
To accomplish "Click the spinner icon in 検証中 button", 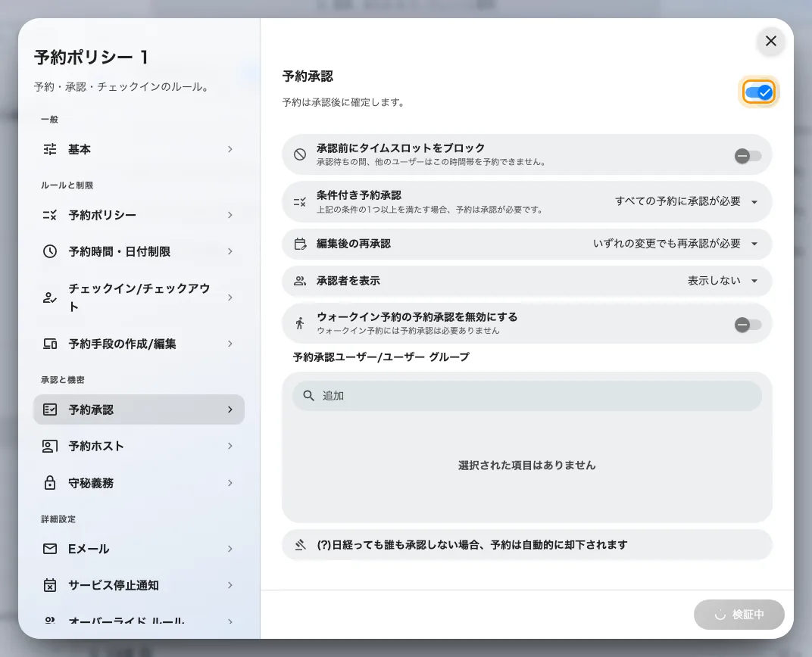I will coord(720,615).
